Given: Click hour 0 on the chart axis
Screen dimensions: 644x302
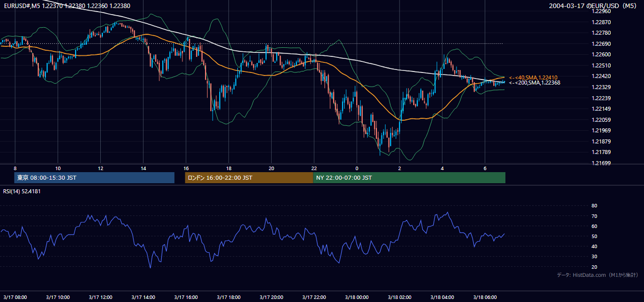Looking at the screenshot, I should (x=357, y=168).
